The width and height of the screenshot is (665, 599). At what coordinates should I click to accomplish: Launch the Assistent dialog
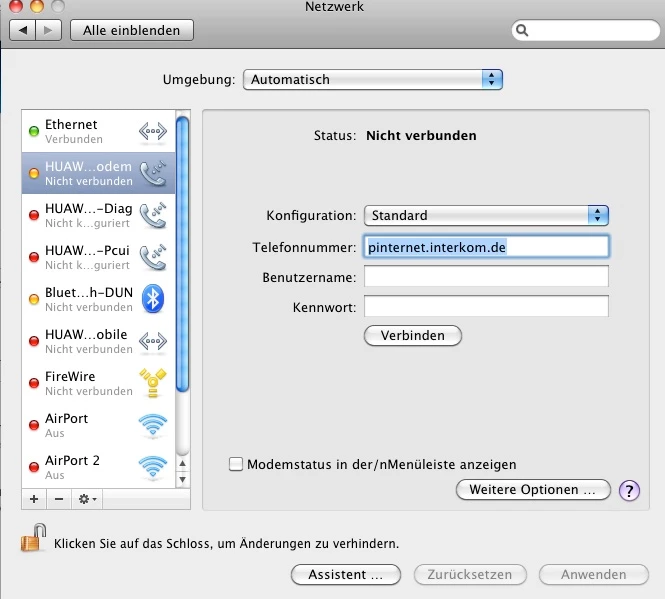(x=346, y=574)
